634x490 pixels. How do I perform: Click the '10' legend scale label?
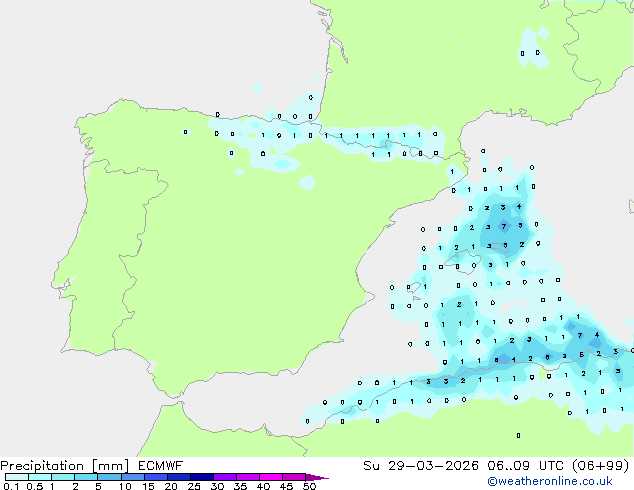(x=125, y=486)
